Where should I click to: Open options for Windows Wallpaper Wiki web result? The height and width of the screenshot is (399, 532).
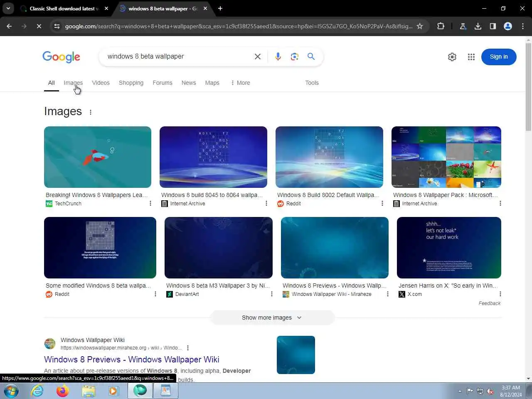[188, 348]
